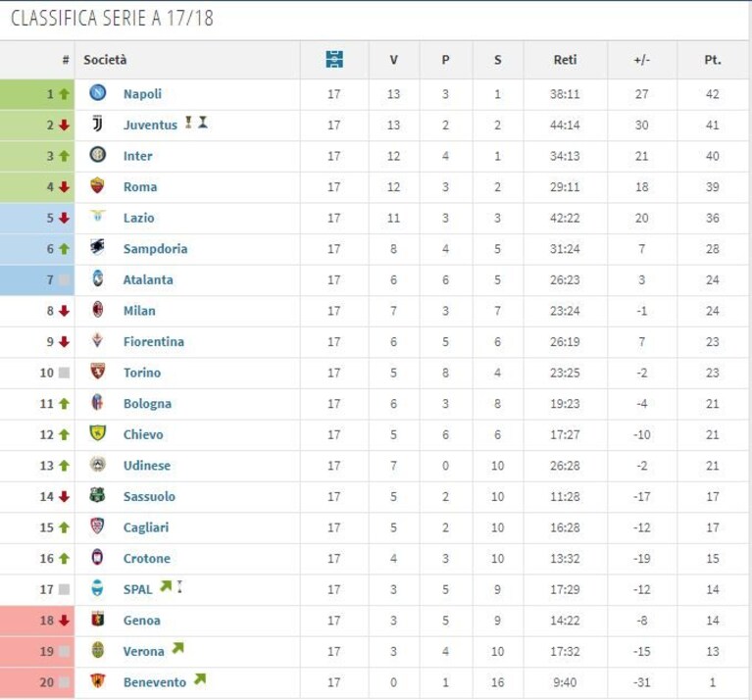Click the Torino club crest icon
Screen dimensions: 752x700
coord(98,372)
